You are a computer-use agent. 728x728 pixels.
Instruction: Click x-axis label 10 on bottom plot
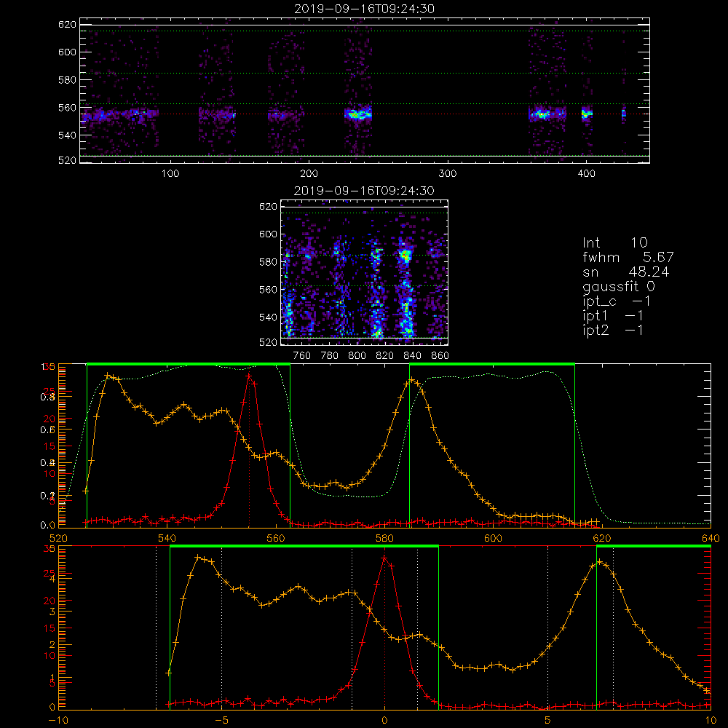click(x=711, y=721)
